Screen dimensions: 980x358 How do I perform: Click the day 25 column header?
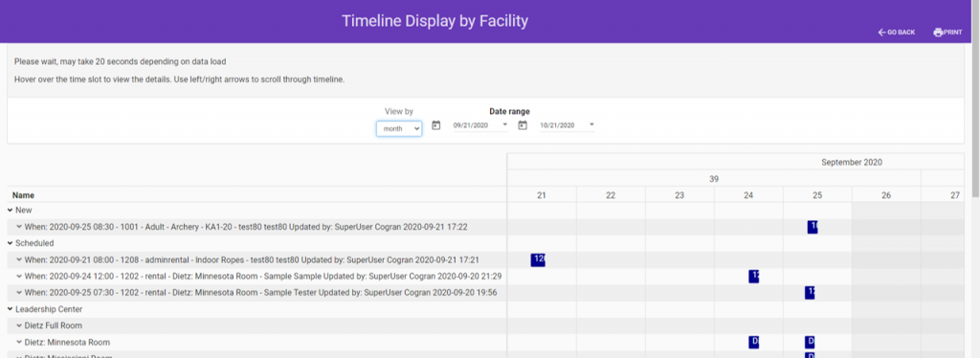point(817,195)
